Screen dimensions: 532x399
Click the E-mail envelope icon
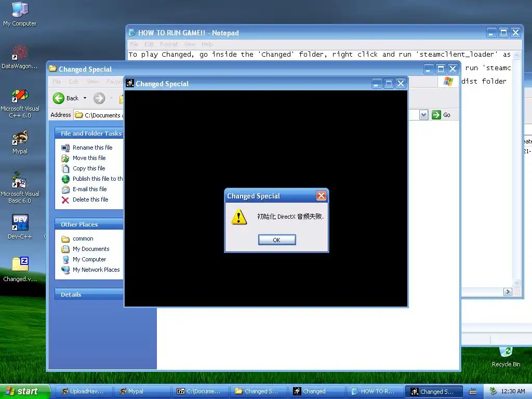[65, 190]
